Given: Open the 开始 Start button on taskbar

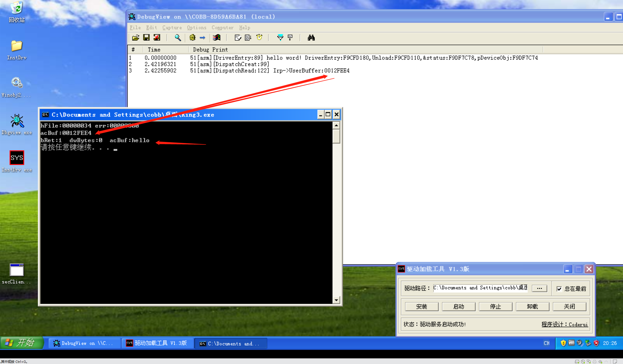Looking at the screenshot, I should [x=22, y=343].
